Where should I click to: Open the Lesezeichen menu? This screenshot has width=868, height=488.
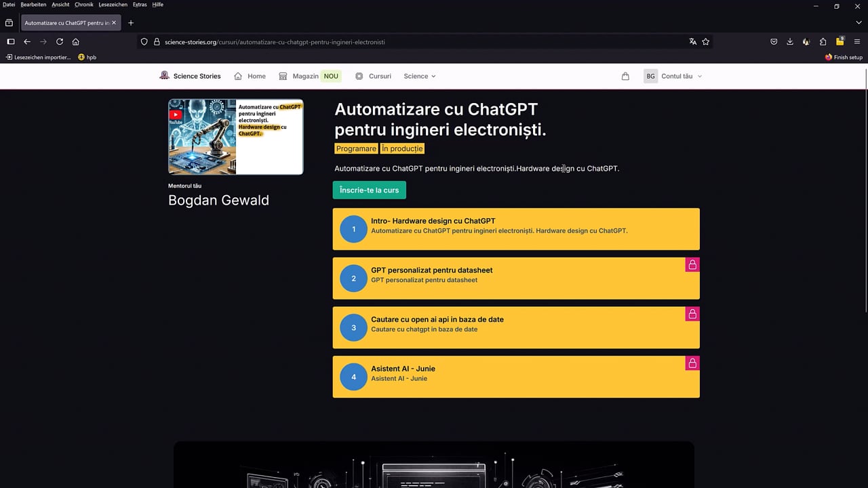(x=113, y=5)
